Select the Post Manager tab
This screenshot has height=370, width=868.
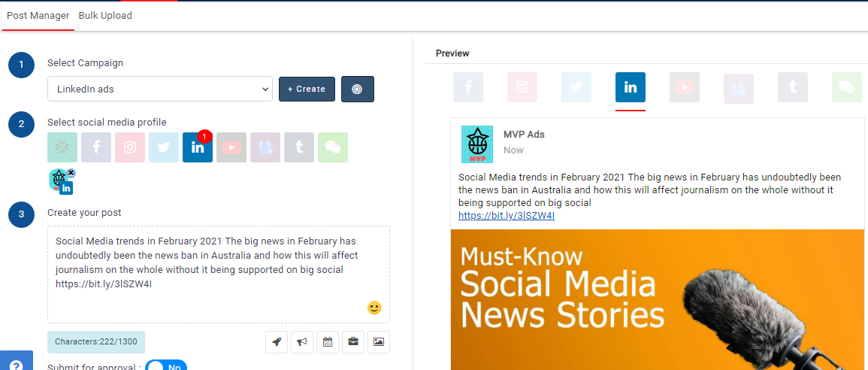point(38,16)
